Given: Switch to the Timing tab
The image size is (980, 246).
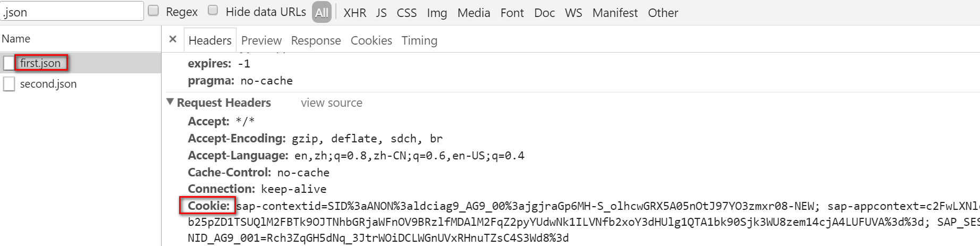Looking at the screenshot, I should [x=419, y=41].
